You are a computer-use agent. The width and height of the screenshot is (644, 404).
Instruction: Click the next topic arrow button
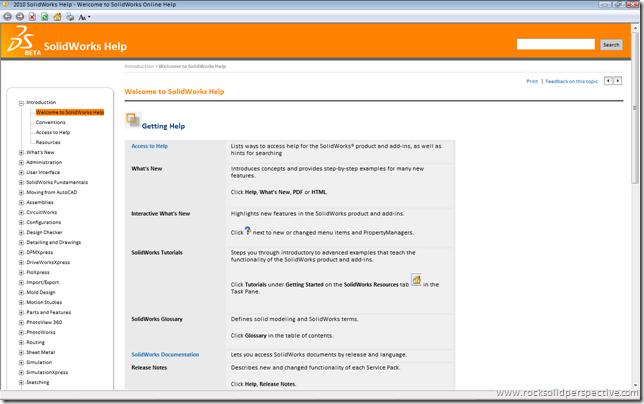click(x=617, y=81)
